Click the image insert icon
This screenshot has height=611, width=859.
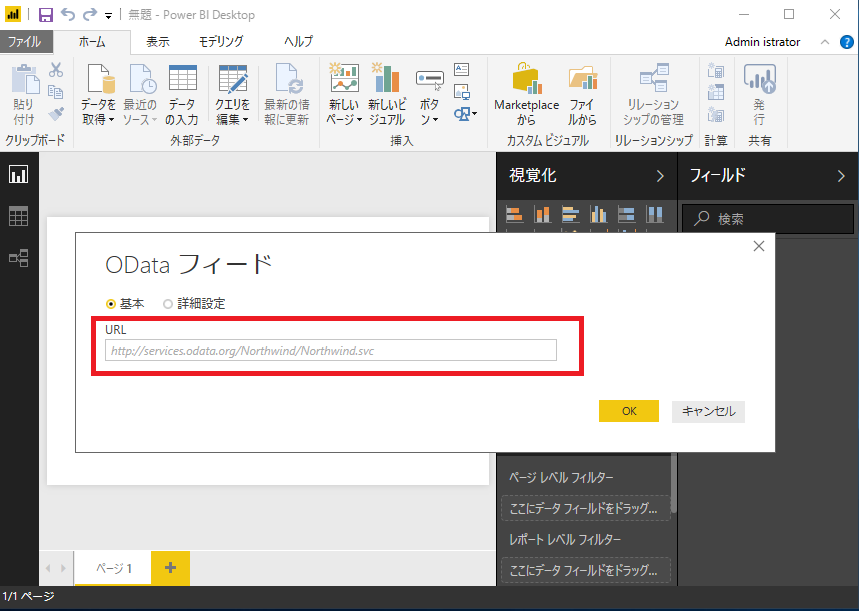coord(462,92)
